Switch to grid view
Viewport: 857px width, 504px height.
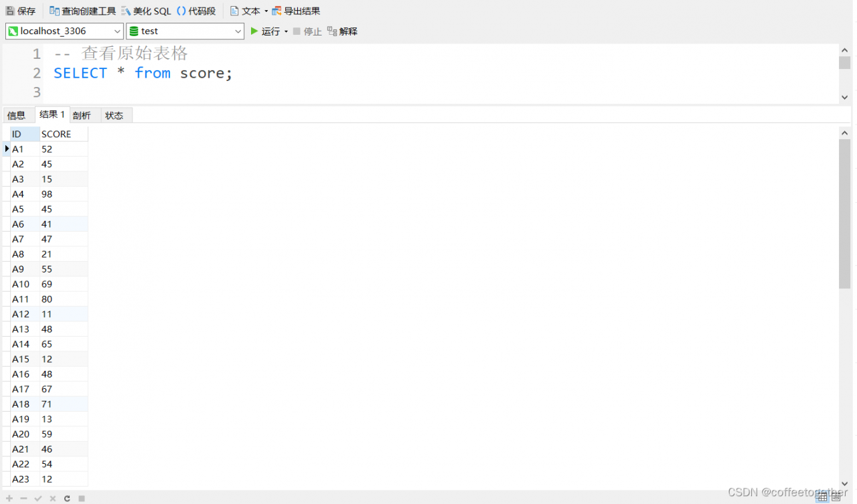(x=823, y=497)
